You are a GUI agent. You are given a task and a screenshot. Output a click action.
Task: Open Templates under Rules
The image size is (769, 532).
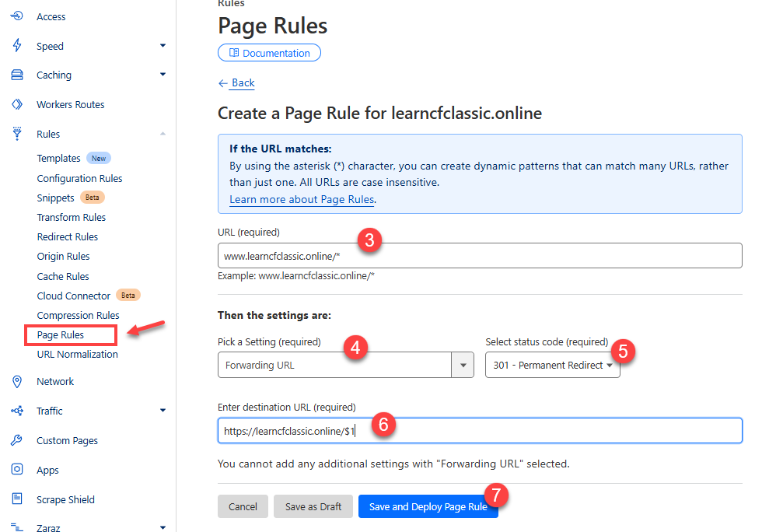click(58, 158)
